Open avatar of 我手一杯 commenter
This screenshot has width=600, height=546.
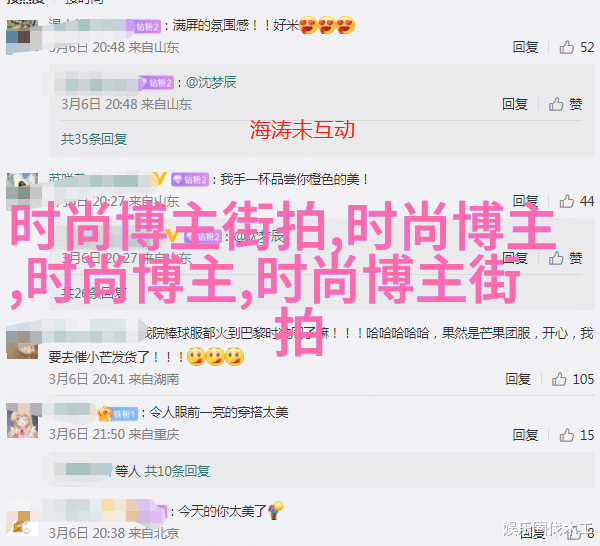(x=23, y=190)
